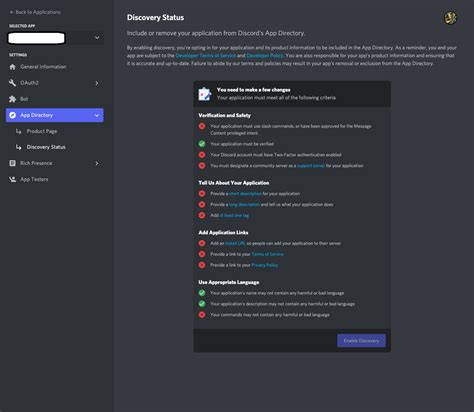The height and width of the screenshot is (412, 474).
Task: Click green check beside application's name language
Action: (202, 293)
